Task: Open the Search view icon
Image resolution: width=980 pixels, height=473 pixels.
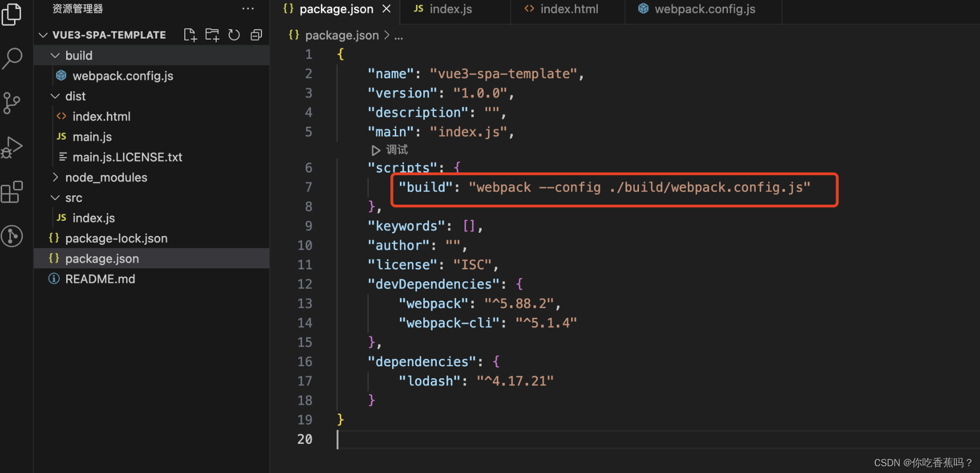Action: pyautogui.click(x=12, y=58)
